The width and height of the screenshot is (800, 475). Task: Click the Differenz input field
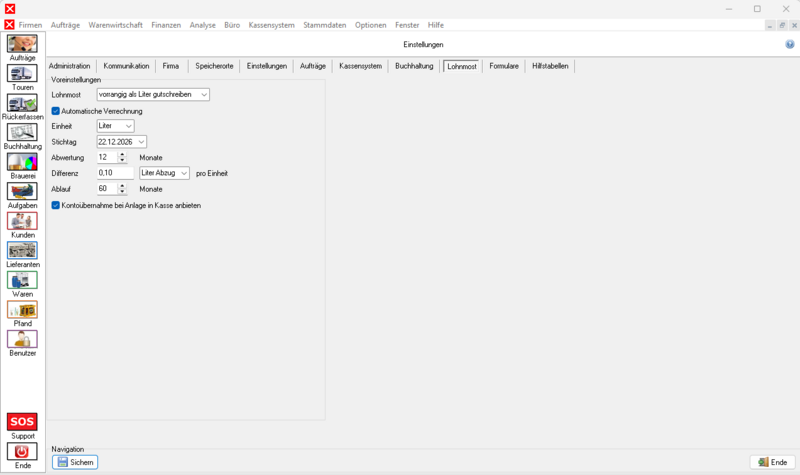point(115,173)
